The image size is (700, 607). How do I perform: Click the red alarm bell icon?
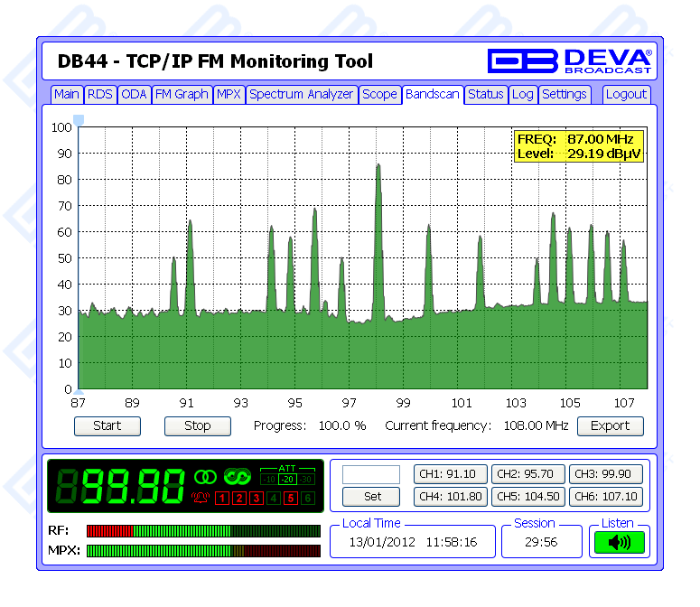201,498
